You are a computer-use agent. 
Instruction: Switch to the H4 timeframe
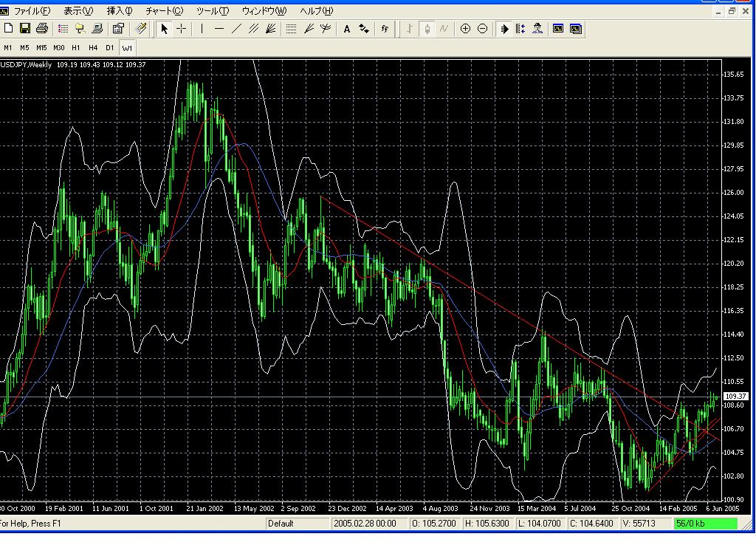coord(93,48)
